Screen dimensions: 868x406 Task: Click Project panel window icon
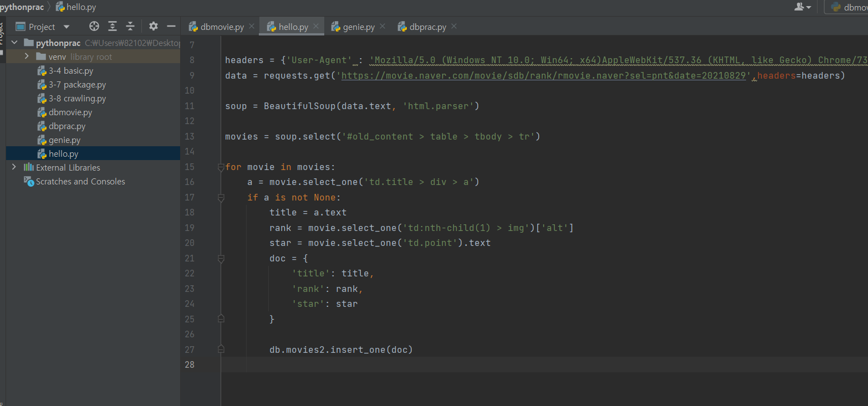tap(21, 27)
